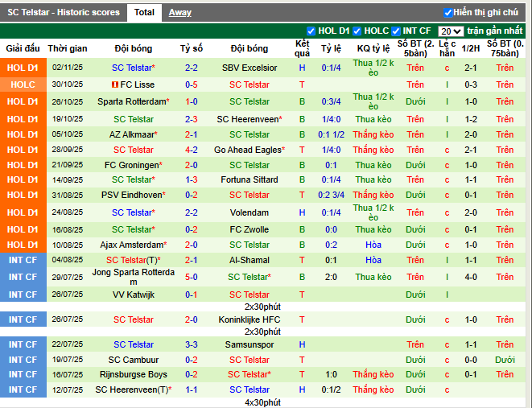Open Rijnsburgse Boys team link
Screen dimensions: 532x408
click(134, 374)
